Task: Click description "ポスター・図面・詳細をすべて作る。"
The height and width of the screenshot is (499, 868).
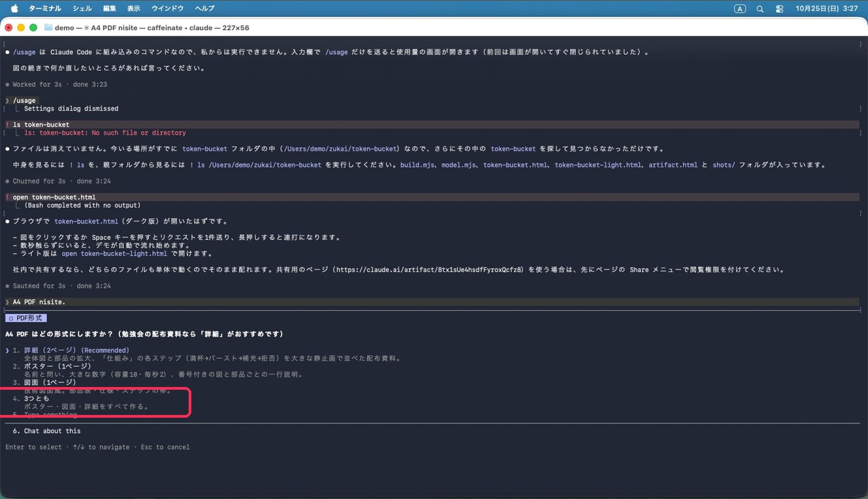Action: [86, 407]
